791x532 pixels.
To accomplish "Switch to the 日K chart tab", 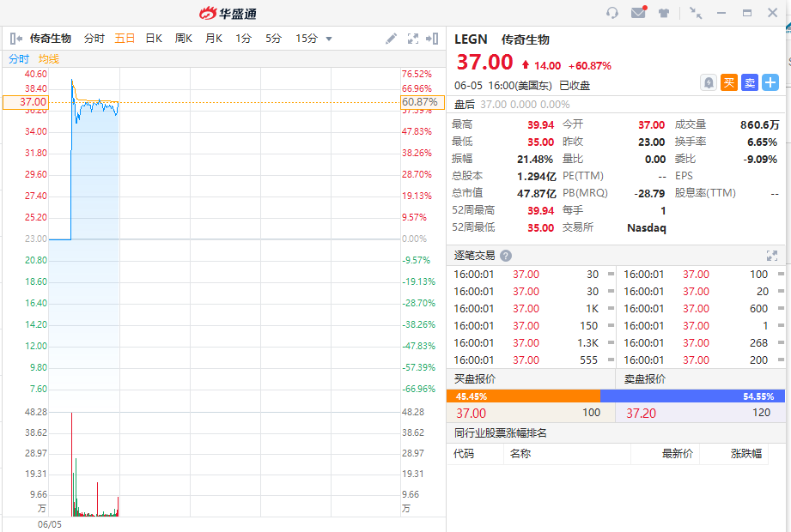I will (154, 39).
